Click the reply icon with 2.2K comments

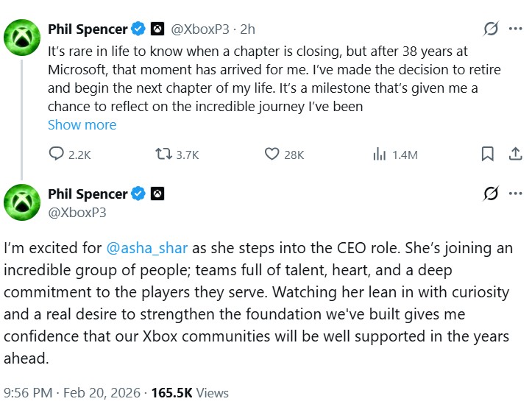pyautogui.click(x=57, y=154)
